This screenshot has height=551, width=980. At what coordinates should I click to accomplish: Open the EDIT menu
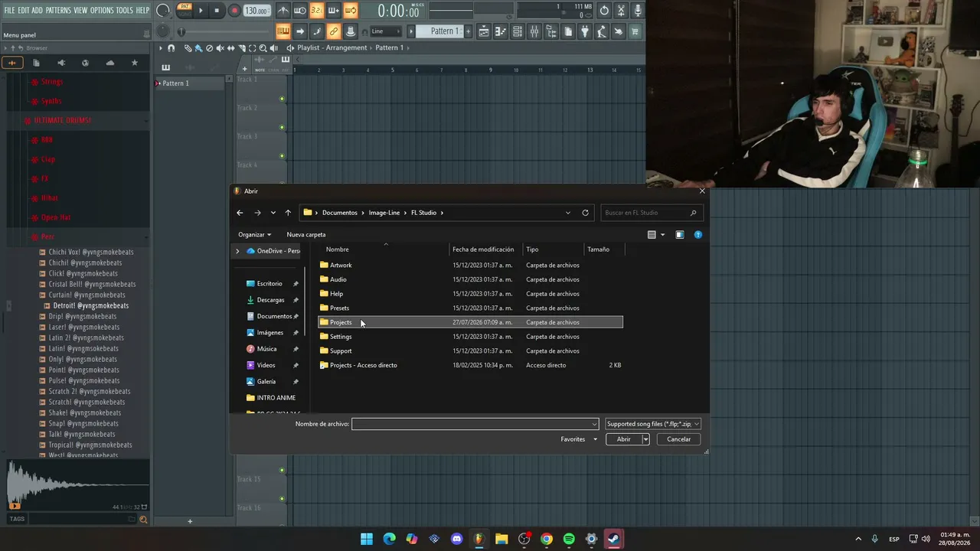(24, 10)
